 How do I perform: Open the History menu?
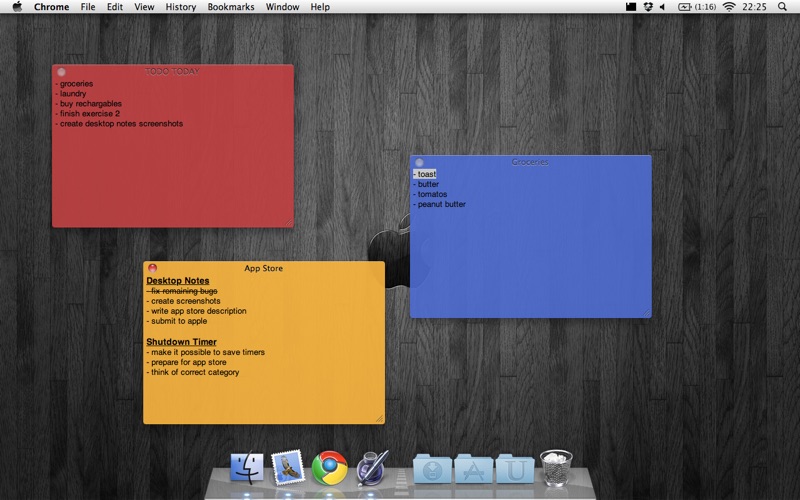tap(180, 7)
